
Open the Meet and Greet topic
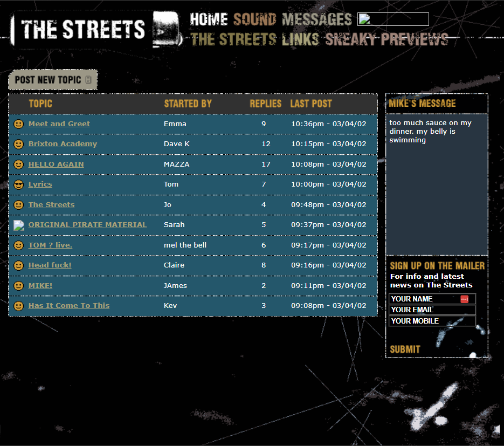[x=59, y=124]
